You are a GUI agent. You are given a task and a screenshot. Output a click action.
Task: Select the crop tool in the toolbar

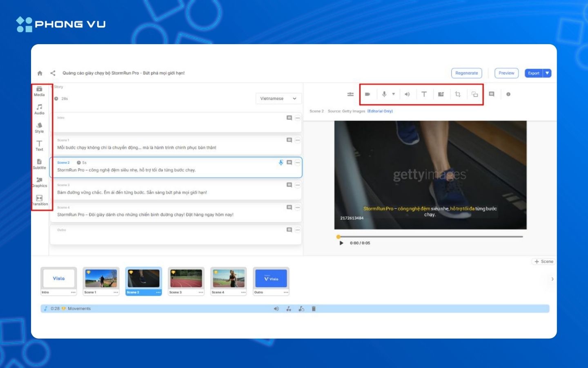point(458,94)
